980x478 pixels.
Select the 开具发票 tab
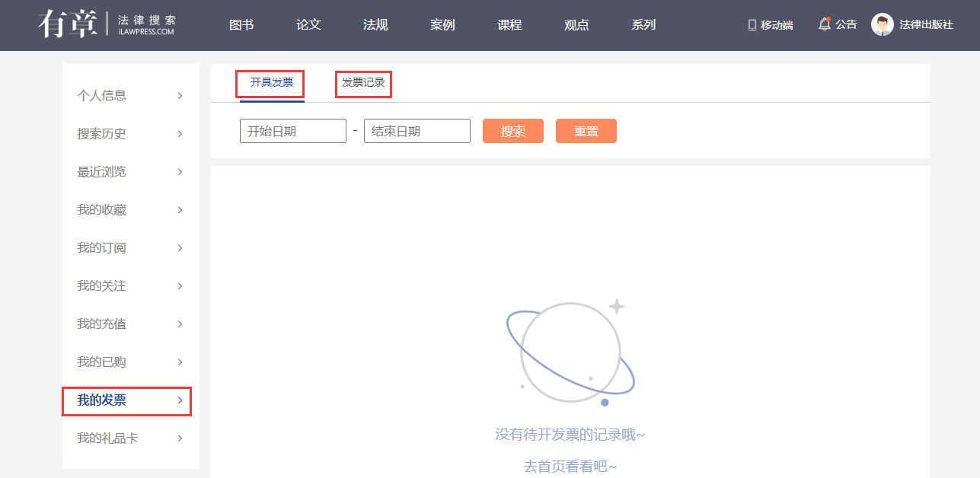coord(271,83)
